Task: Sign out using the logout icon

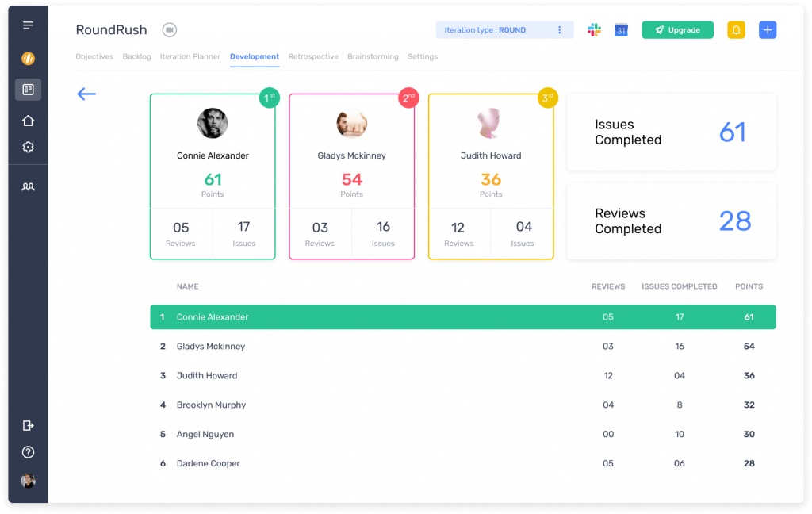Action: point(28,425)
